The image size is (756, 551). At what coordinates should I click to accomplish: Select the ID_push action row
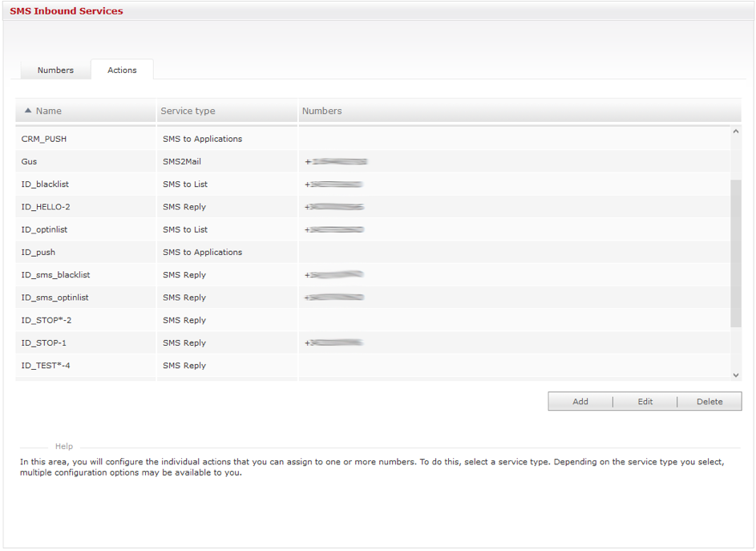tap(38, 253)
